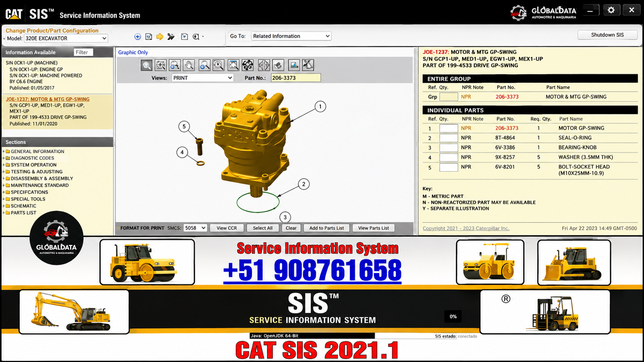Select the highlighted magnifier tool in graphic toolbar
Screen dimensions: 644x362
point(146,65)
